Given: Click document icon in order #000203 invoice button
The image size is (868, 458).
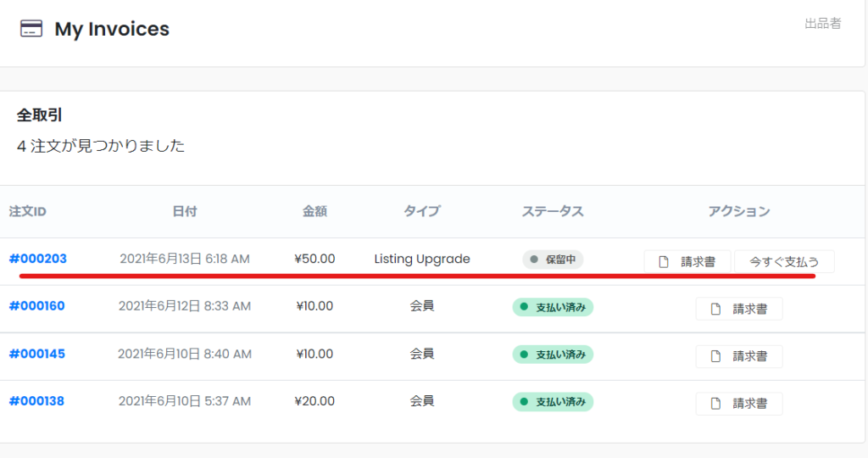Looking at the screenshot, I should (x=663, y=262).
